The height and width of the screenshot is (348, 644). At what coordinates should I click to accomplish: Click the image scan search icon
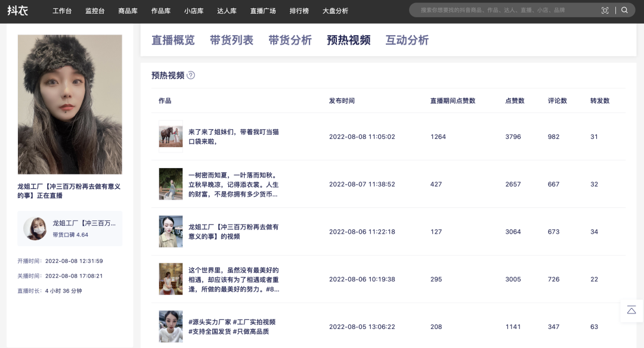pos(605,10)
